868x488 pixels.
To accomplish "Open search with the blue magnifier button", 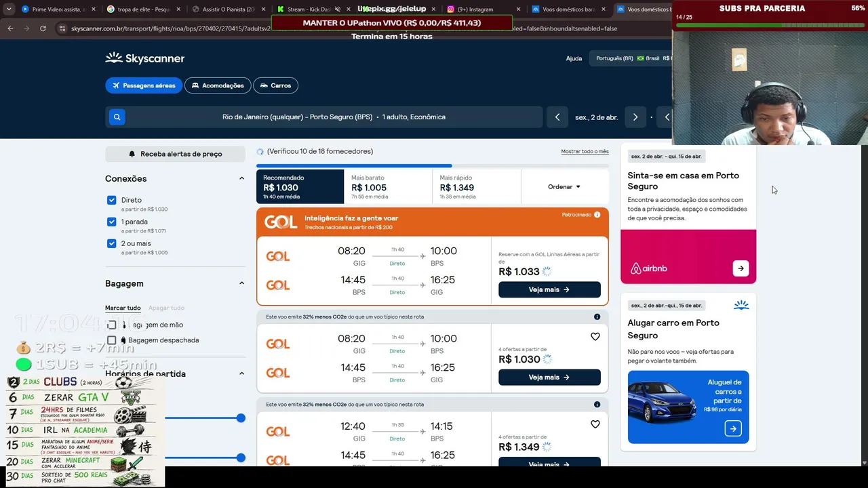I will click(117, 117).
